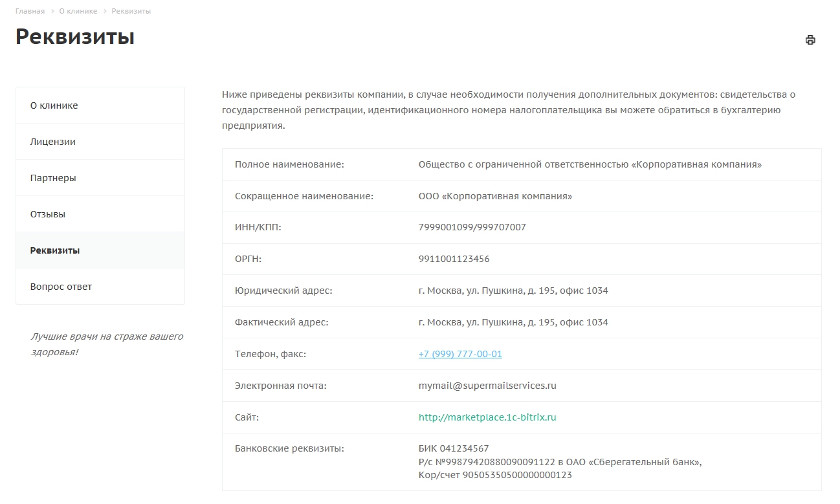
Task: Open О клинике breadcrumb link
Action: [x=78, y=12]
